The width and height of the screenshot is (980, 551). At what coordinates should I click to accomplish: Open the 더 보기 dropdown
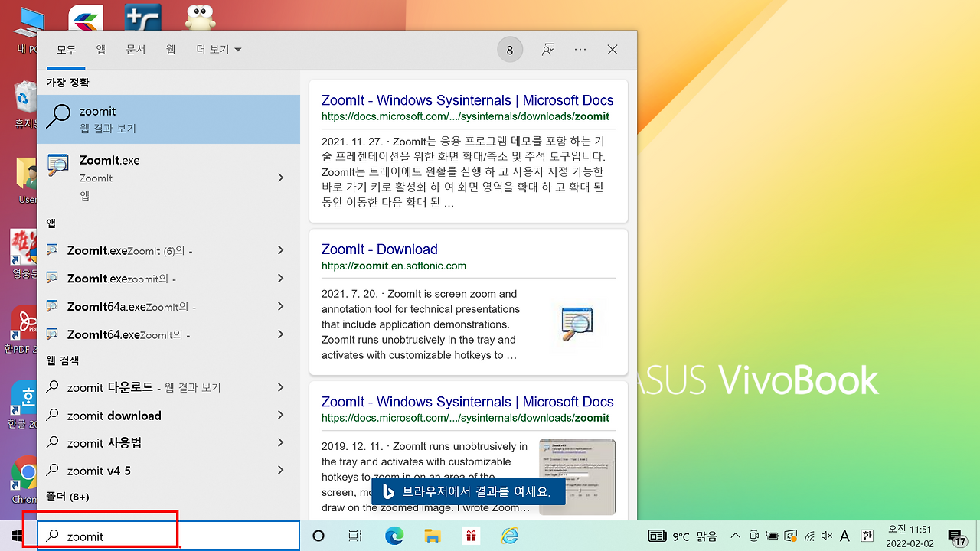(219, 50)
